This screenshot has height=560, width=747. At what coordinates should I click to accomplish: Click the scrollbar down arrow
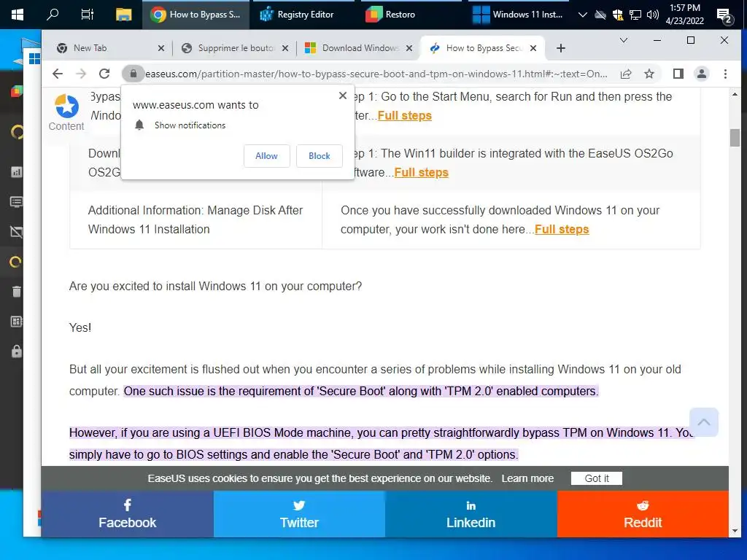[735, 531]
